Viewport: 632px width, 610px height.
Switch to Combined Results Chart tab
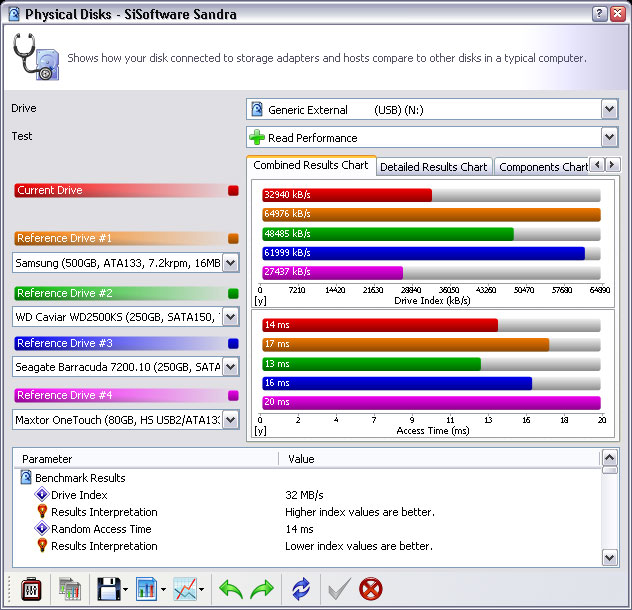point(311,165)
